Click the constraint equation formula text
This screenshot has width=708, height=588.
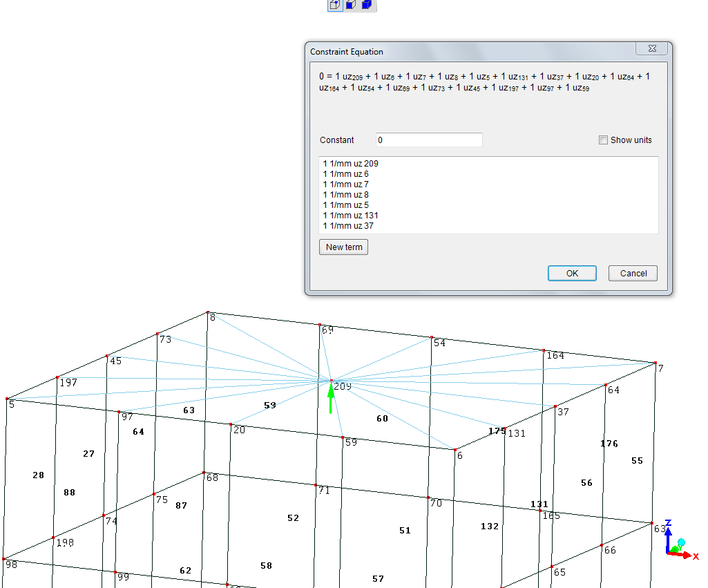pyautogui.click(x=484, y=82)
